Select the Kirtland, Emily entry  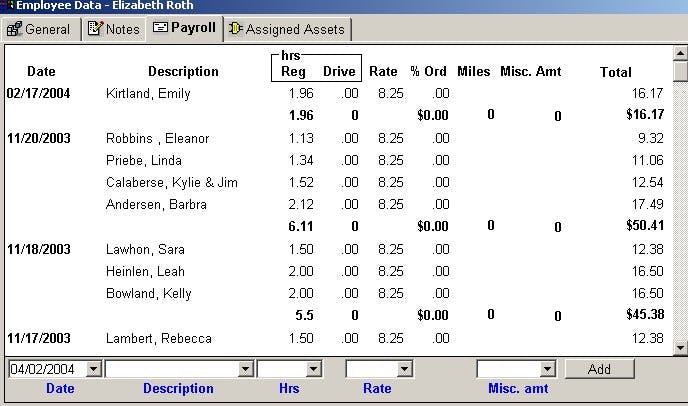[x=148, y=93]
